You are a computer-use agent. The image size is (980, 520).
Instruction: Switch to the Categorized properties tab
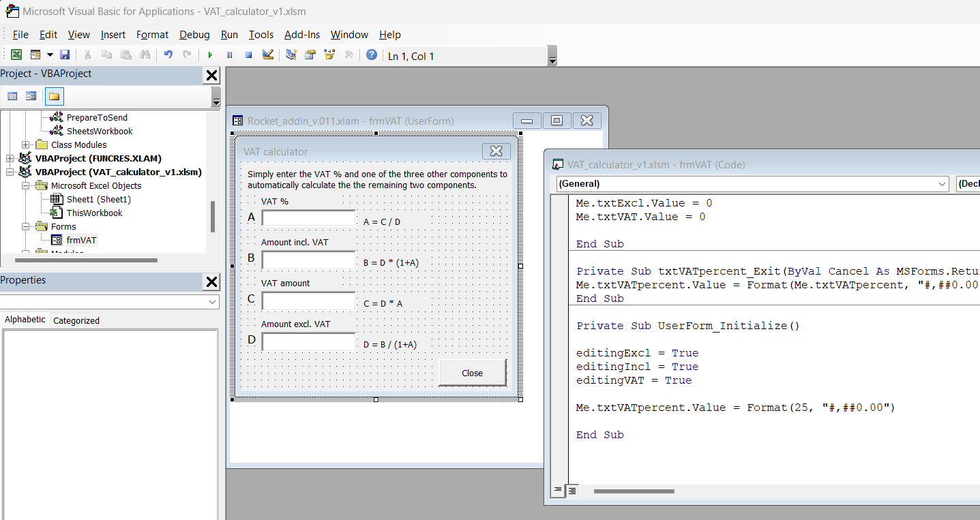76,320
